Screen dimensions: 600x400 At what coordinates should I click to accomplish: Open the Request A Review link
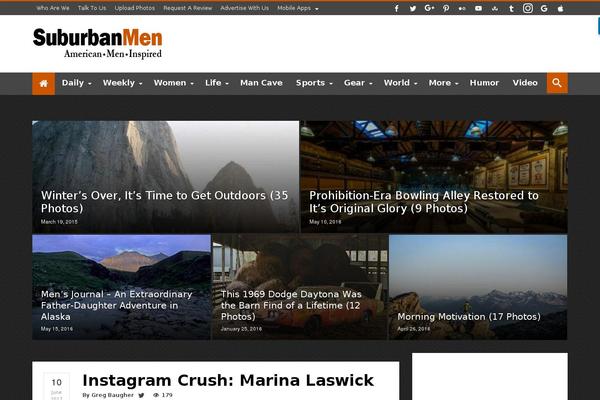coord(188,8)
